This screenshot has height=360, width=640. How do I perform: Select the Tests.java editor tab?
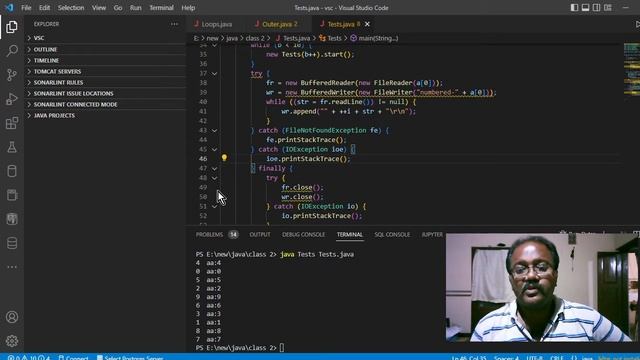[x=341, y=24]
